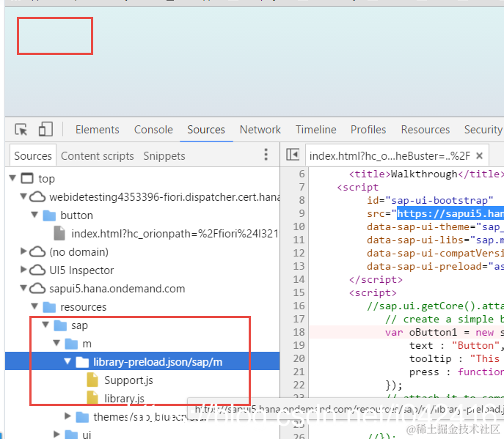Open the Profiles tab

pyautogui.click(x=368, y=130)
